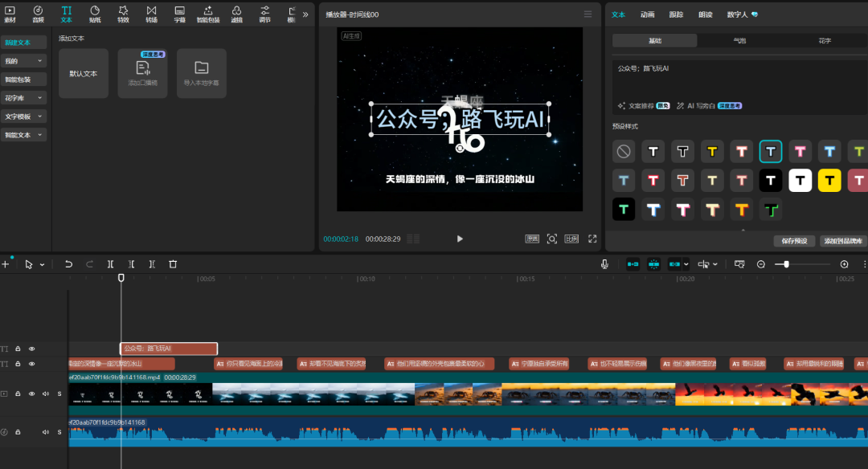Open the 花字 fancy text sub-tab
The width and height of the screenshot is (868, 469).
point(823,39)
